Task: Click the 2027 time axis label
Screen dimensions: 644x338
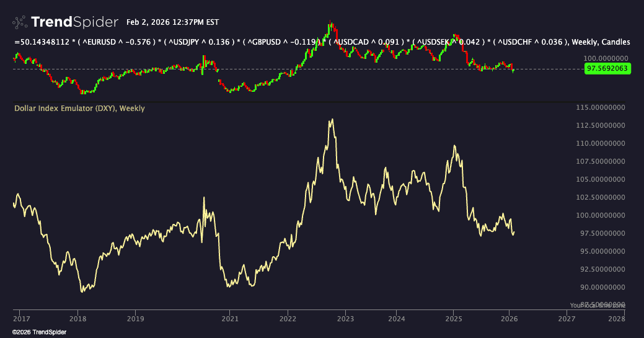Action: pyautogui.click(x=567, y=319)
